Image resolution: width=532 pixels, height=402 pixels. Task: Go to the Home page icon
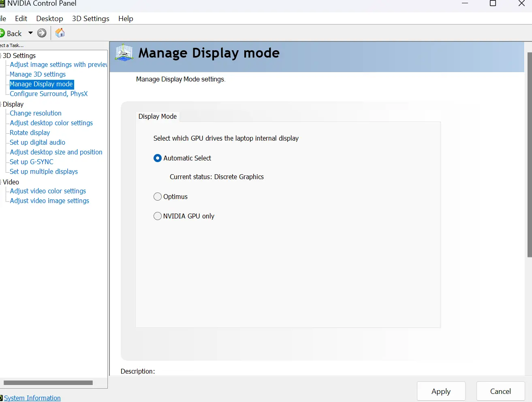[60, 33]
